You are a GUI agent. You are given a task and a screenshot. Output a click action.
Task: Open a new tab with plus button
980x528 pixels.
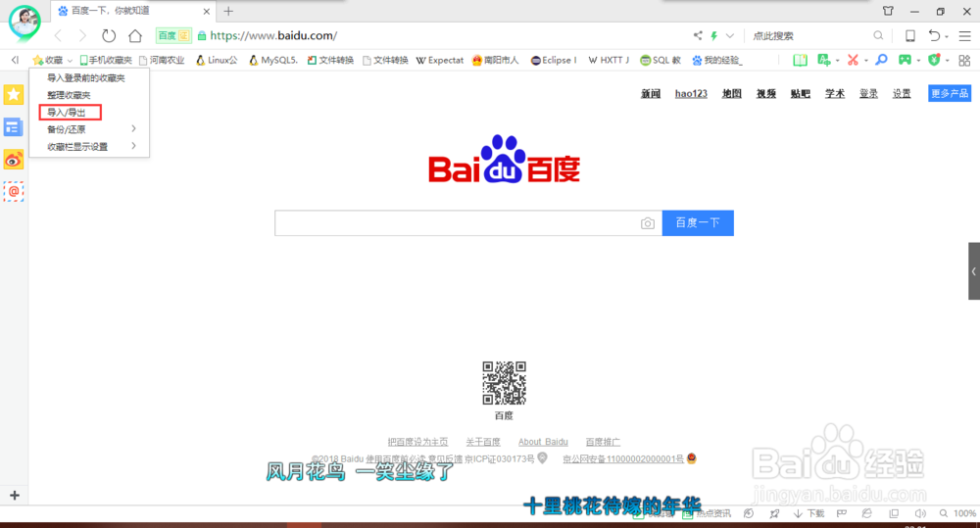click(228, 11)
